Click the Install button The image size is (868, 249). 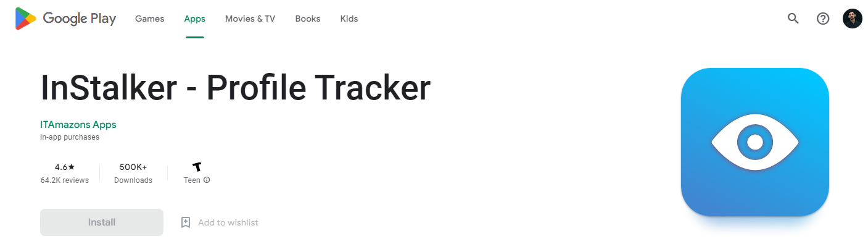[x=102, y=222]
